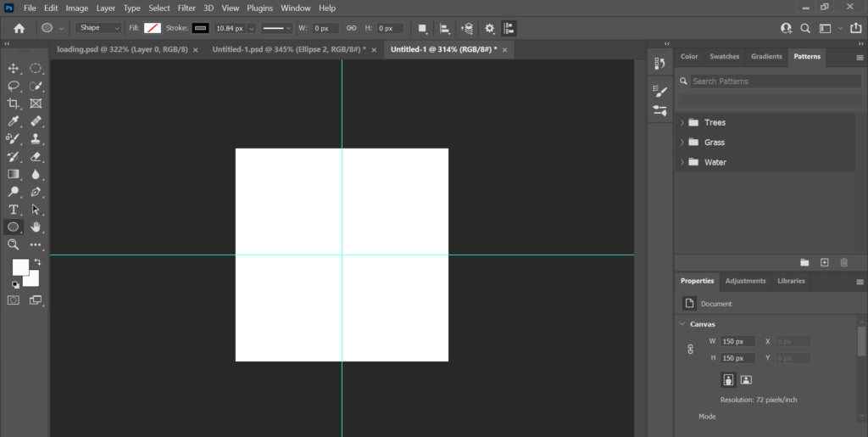Set canvas to landscape orientation
Screen dimensions: 868x437
click(746, 380)
